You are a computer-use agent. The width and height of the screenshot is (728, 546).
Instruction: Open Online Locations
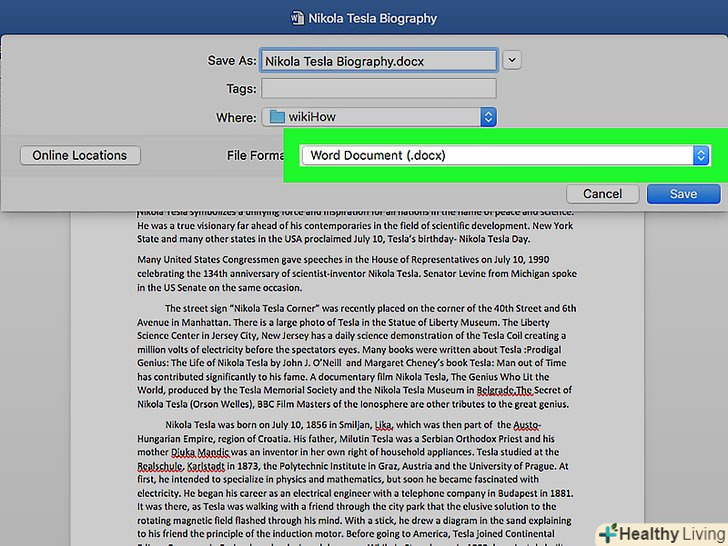click(80, 155)
